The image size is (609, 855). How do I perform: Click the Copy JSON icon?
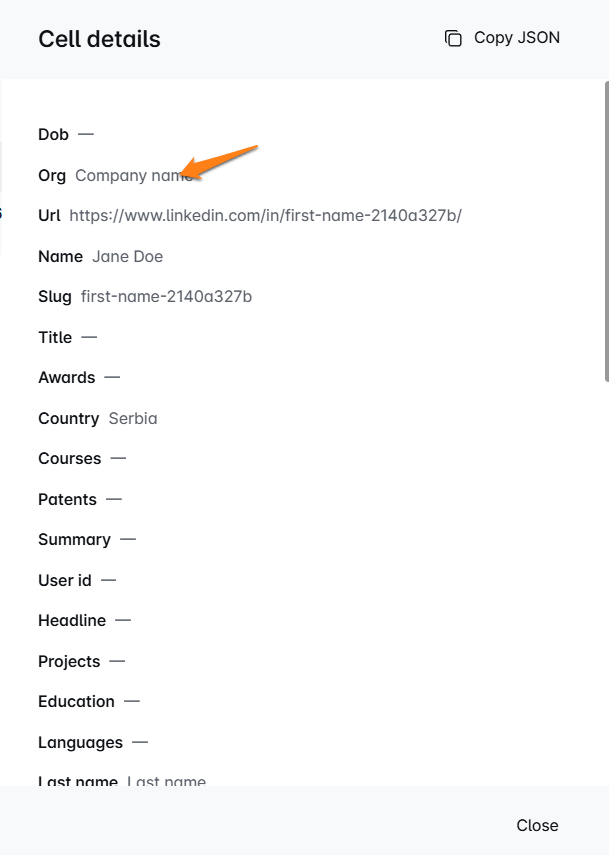click(453, 38)
